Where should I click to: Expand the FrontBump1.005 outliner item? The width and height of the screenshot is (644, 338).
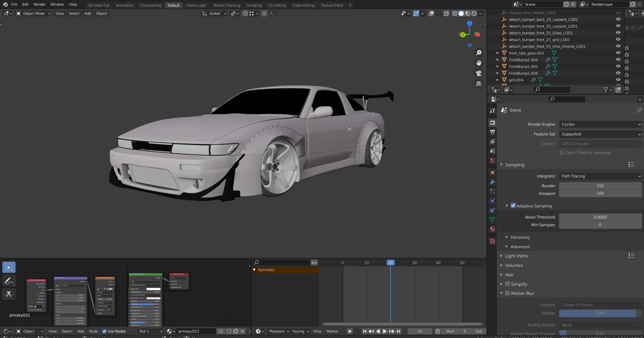click(498, 66)
